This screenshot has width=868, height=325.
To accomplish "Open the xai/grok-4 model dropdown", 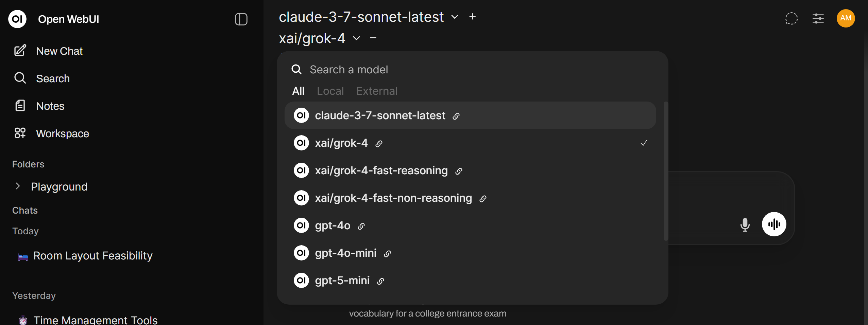I will (356, 38).
